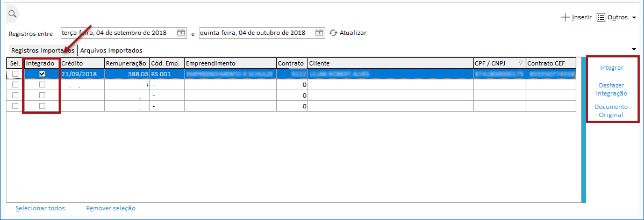The height and width of the screenshot is (220, 644).
Task: Open the start date calendar picker
Action: tap(181, 33)
